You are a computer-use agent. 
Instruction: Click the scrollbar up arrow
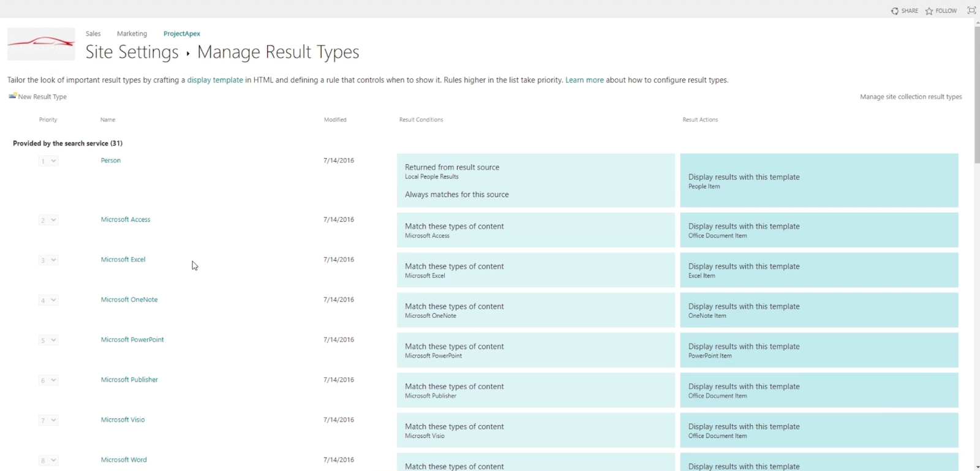pyautogui.click(x=977, y=22)
